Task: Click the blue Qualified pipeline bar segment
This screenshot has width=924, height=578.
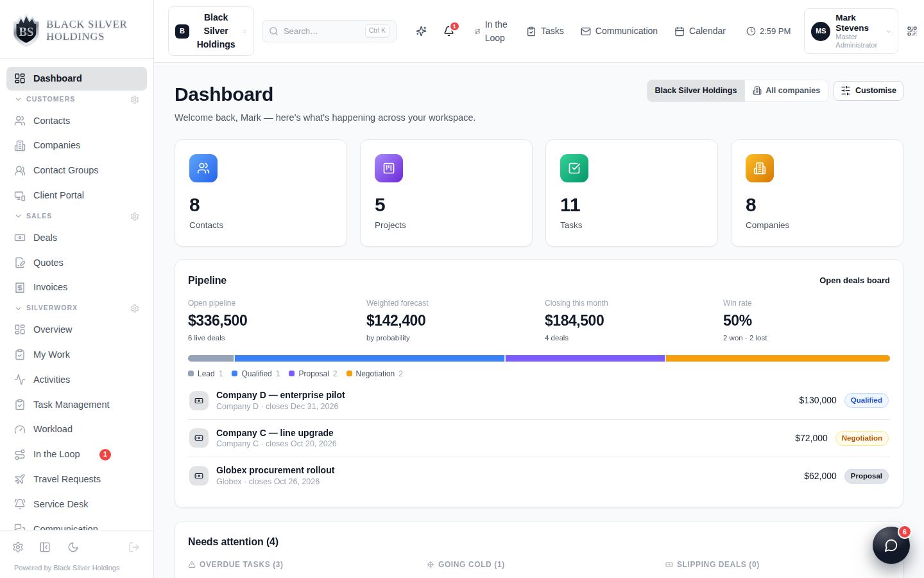Action: click(x=370, y=358)
